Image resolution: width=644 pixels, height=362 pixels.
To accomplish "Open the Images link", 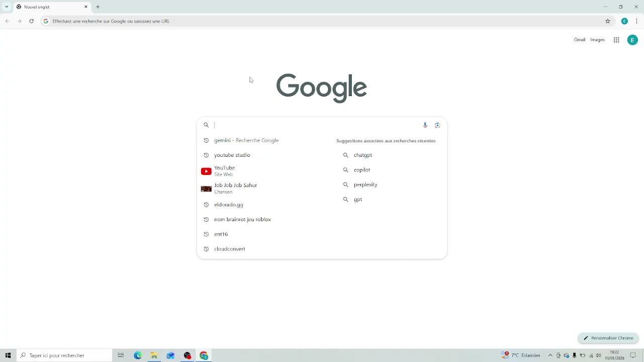I will [x=598, y=40].
